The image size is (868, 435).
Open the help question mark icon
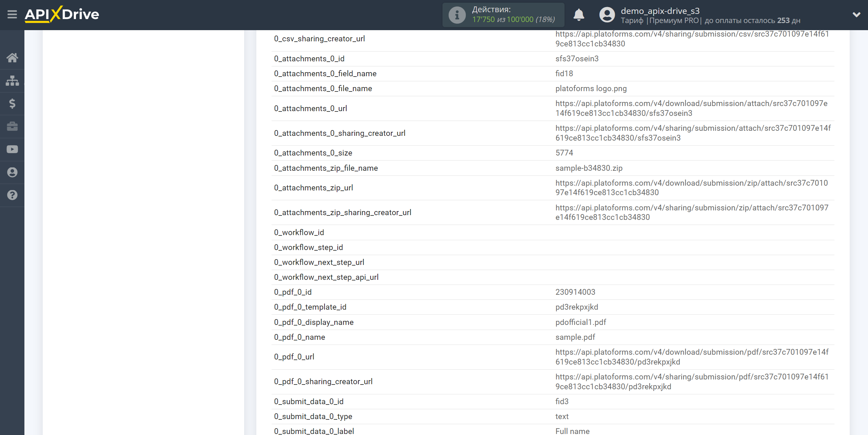click(x=12, y=195)
